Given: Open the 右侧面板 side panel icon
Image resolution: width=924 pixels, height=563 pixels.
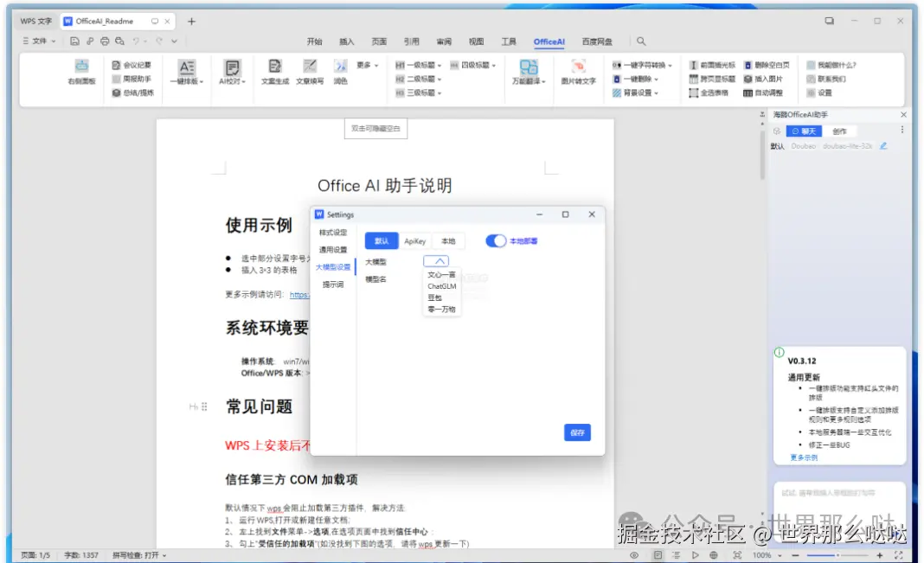Looking at the screenshot, I should point(81,73).
